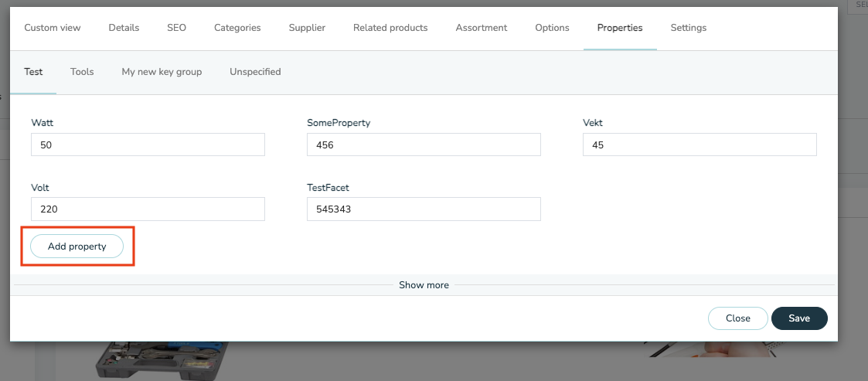Image resolution: width=868 pixels, height=381 pixels.
Task: Focus the SomeProperty value field
Action: (424, 145)
